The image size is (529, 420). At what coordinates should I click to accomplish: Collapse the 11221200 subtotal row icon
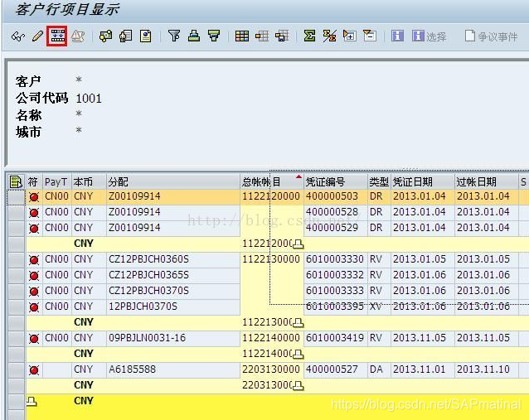[298, 244]
